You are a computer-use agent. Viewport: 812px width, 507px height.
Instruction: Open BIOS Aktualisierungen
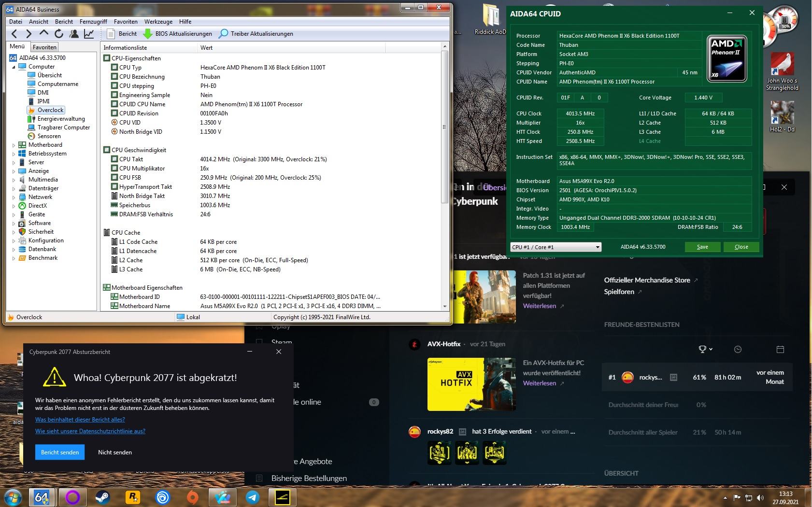[x=177, y=33]
